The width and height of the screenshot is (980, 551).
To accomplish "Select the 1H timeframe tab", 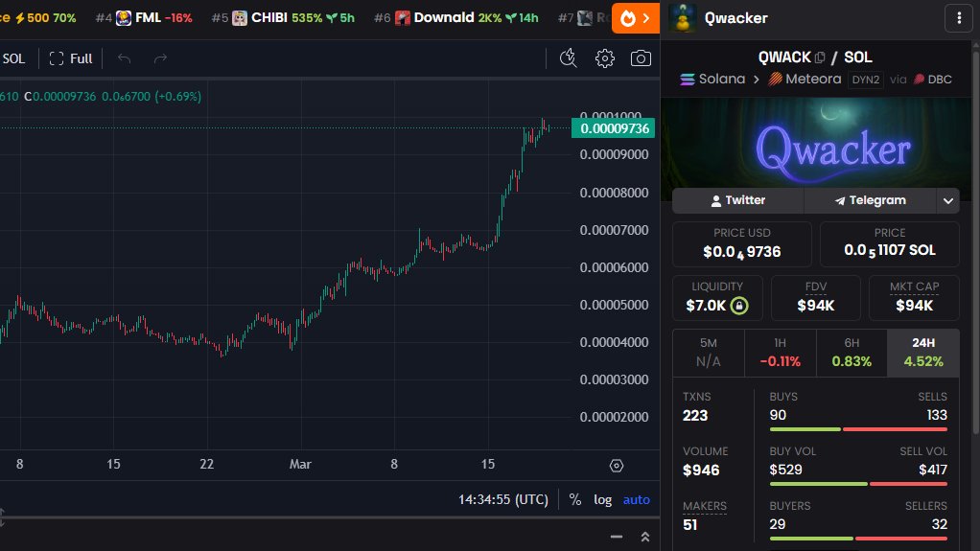I will pyautogui.click(x=780, y=353).
